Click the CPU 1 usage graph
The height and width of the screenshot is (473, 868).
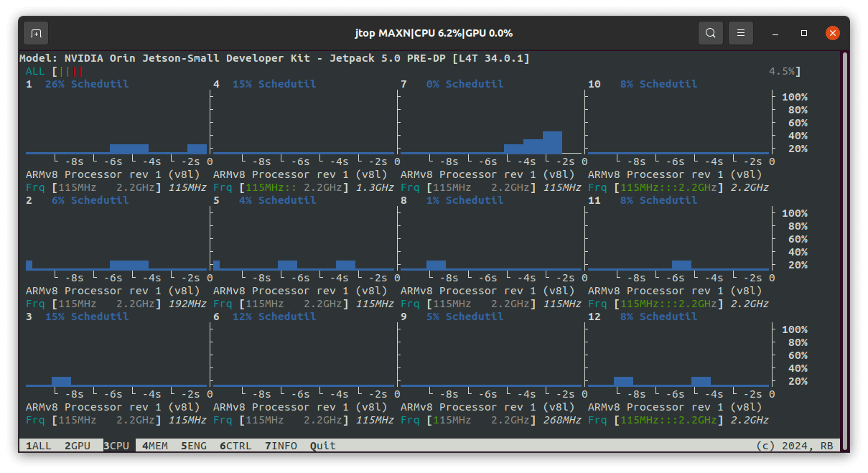tap(116, 122)
